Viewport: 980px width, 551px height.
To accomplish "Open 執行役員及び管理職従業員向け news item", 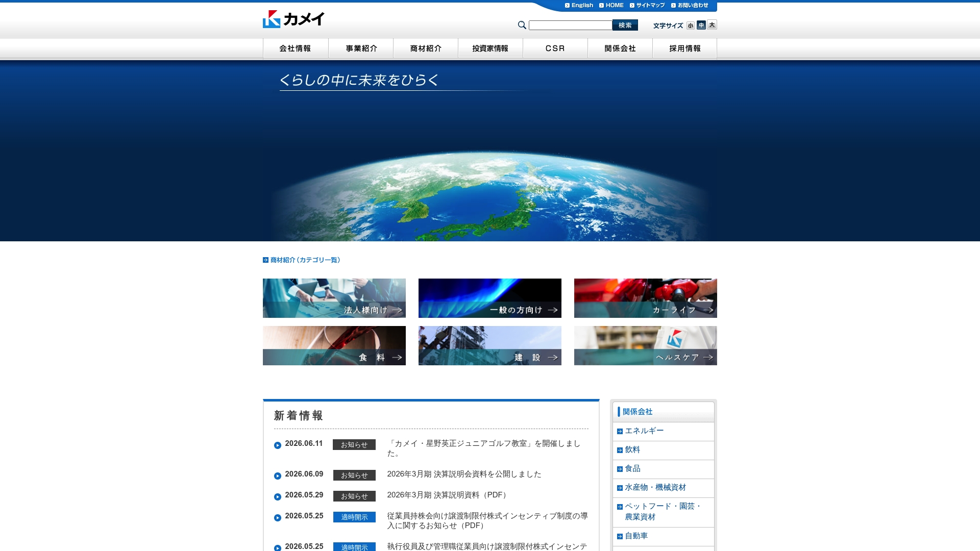I will [x=487, y=546].
